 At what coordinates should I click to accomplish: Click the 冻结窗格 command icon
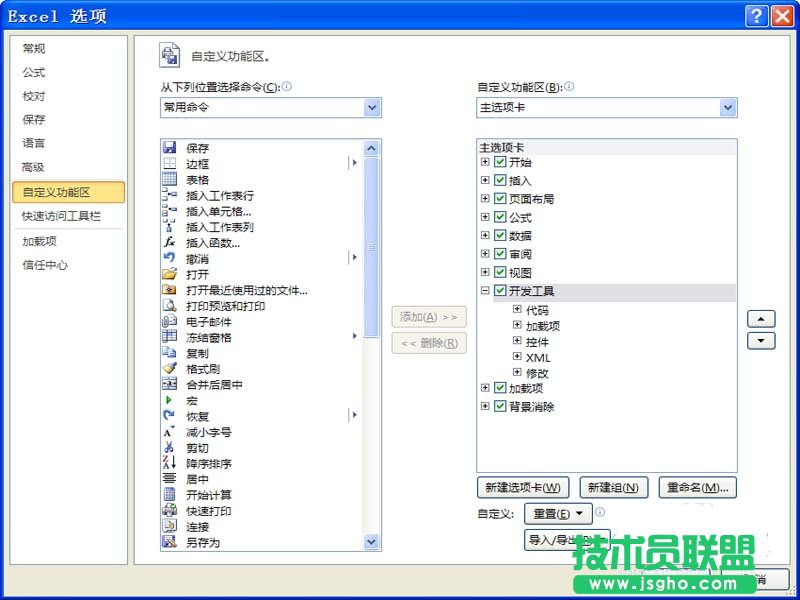[169, 337]
